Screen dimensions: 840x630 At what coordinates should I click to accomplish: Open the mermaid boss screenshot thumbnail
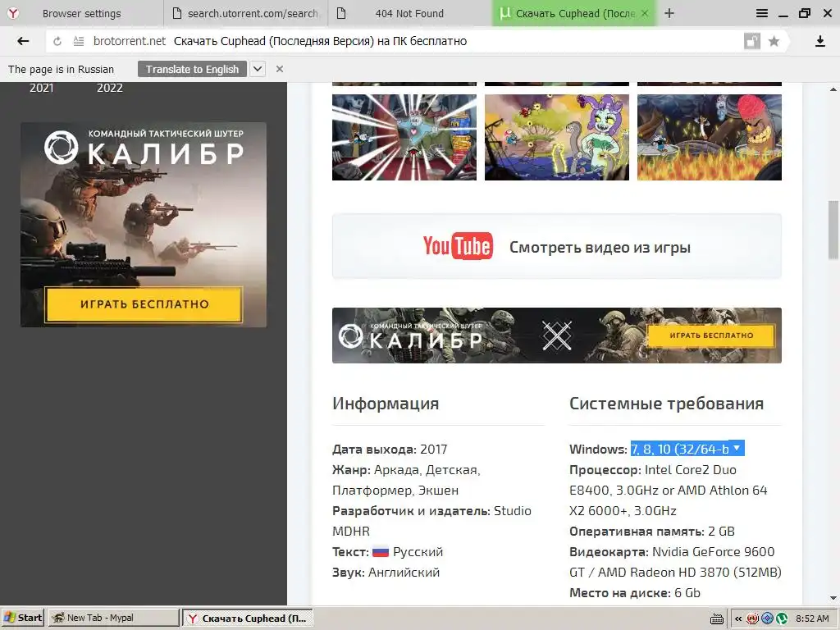[x=557, y=137]
